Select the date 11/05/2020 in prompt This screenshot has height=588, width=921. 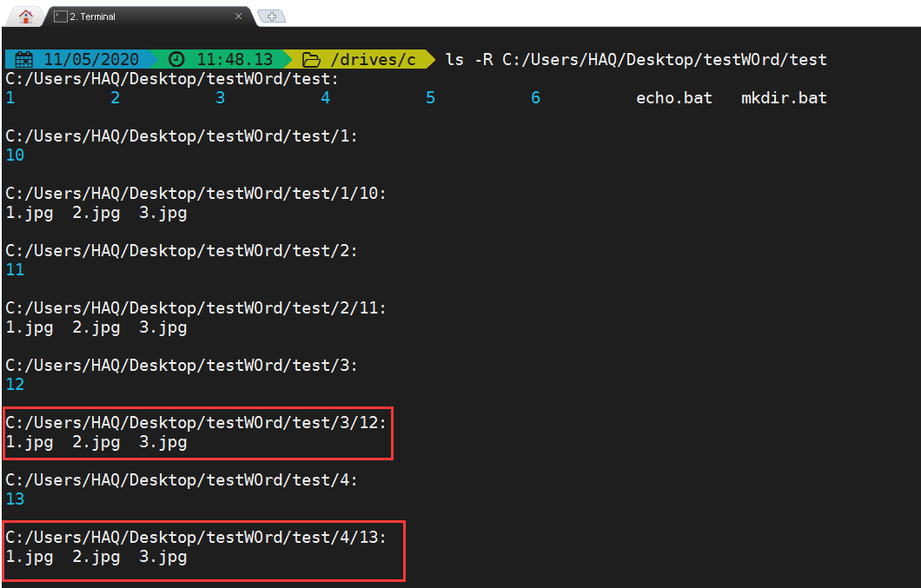pos(91,59)
